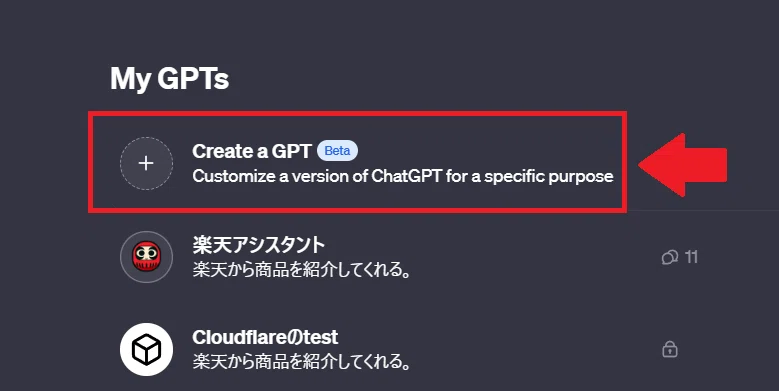The image size is (779, 391).
Task: Click the large red arrow annotation
Action: tap(683, 164)
